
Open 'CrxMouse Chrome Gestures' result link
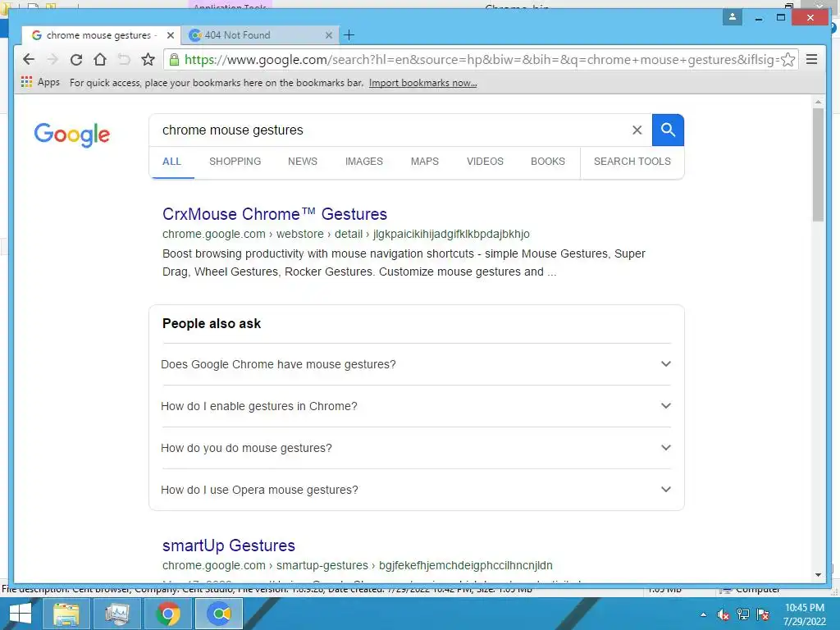[274, 214]
